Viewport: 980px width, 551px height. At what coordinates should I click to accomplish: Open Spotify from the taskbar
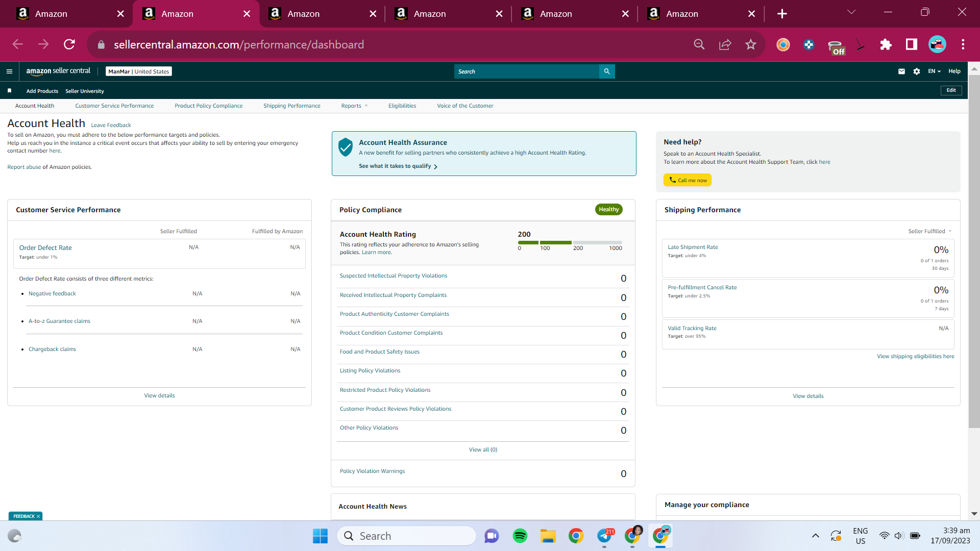[520, 536]
